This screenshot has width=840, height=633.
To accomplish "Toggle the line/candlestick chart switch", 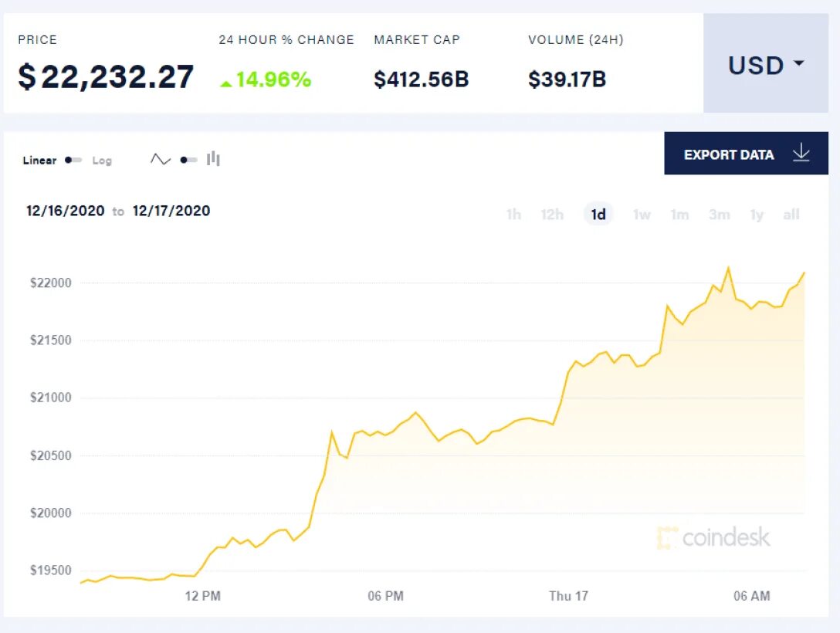I will point(188,160).
